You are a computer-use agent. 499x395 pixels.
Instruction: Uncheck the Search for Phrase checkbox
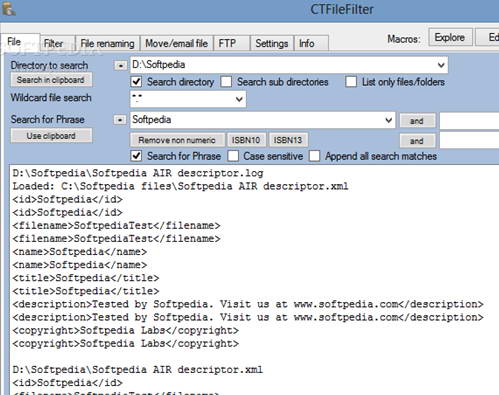pyautogui.click(x=137, y=156)
